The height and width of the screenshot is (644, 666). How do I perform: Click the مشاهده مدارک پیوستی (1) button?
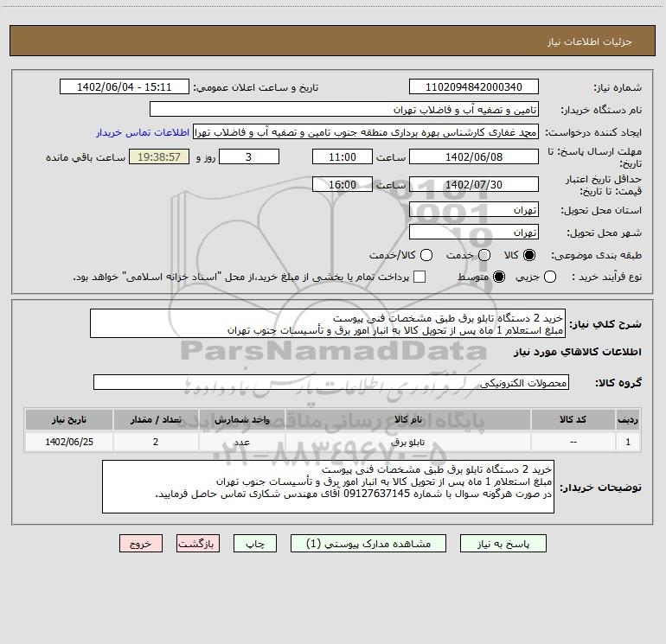pyautogui.click(x=368, y=544)
